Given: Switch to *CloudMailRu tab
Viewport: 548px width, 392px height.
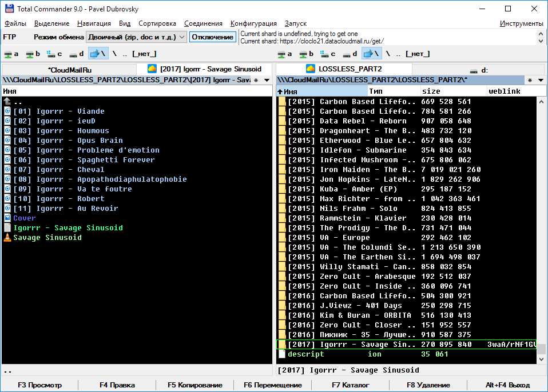Looking at the screenshot, I should coord(70,70).
